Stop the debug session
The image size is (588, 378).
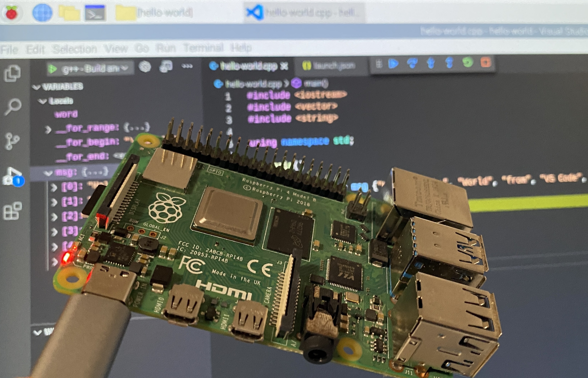[x=486, y=62]
